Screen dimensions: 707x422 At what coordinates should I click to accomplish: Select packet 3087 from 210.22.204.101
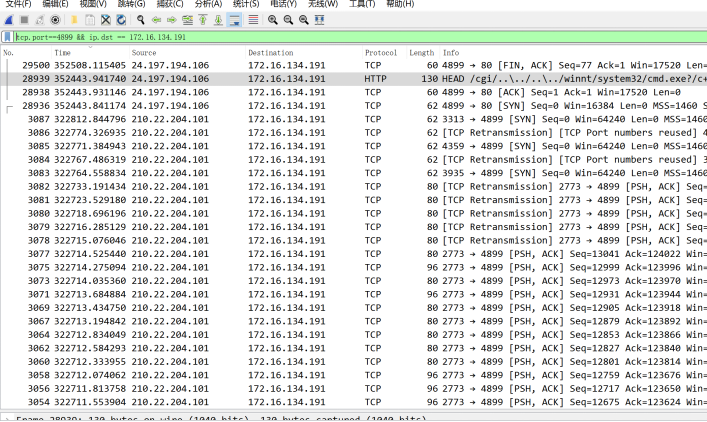click(x=354, y=119)
